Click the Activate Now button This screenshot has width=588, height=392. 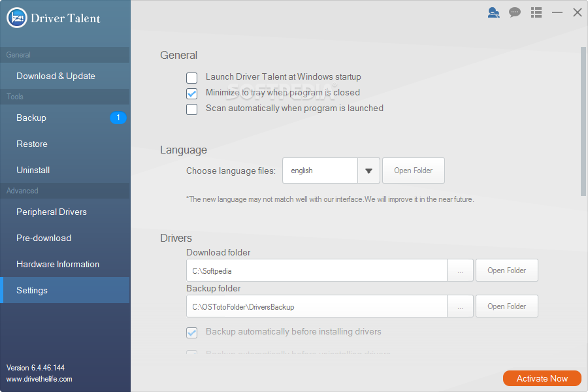coord(542,378)
